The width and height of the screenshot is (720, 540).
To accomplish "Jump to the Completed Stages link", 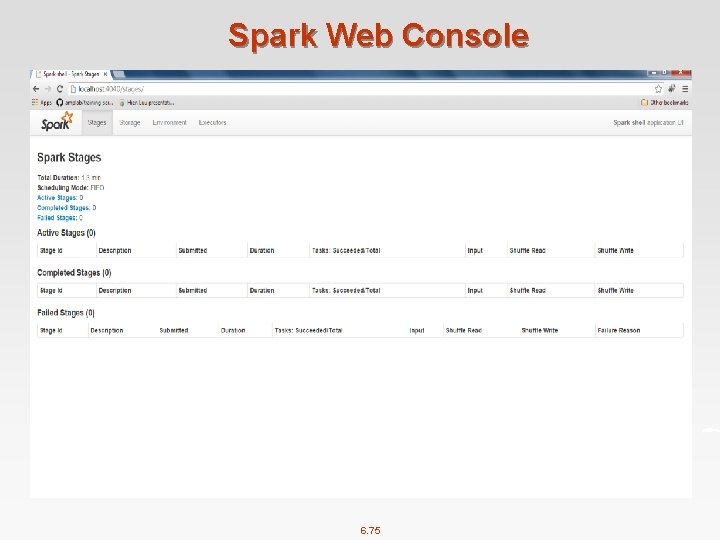I will (x=63, y=208).
